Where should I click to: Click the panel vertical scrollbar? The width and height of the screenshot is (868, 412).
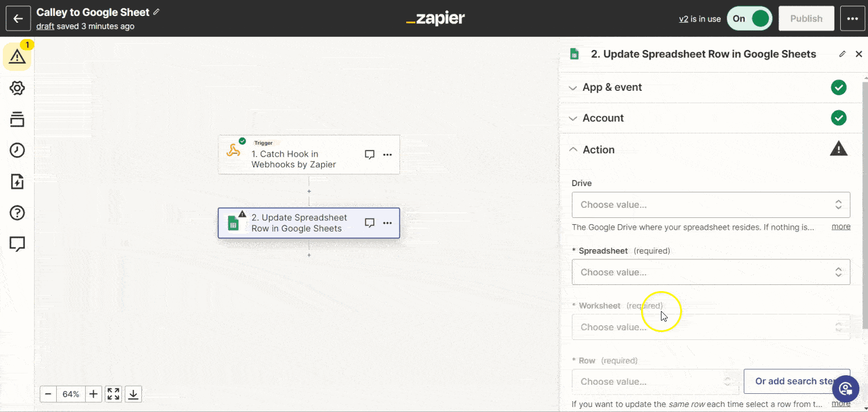(x=865, y=204)
